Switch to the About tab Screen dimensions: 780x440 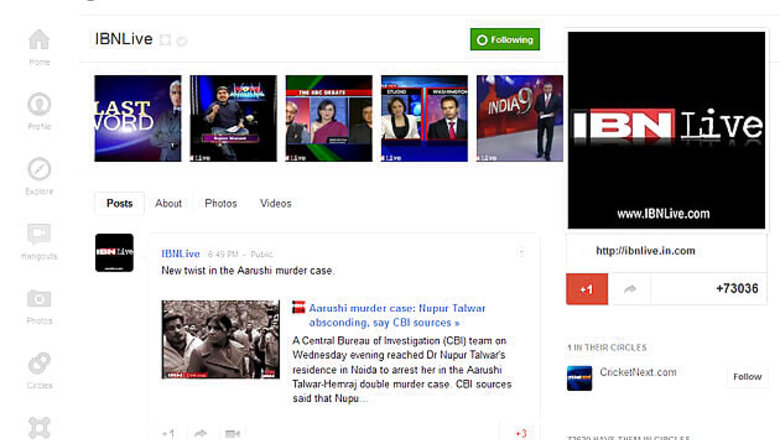[168, 203]
